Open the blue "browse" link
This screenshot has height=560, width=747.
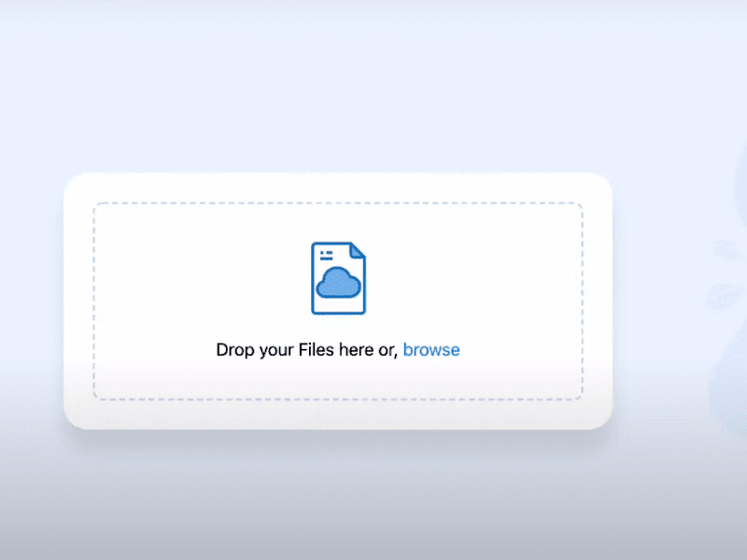[x=431, y=349]
